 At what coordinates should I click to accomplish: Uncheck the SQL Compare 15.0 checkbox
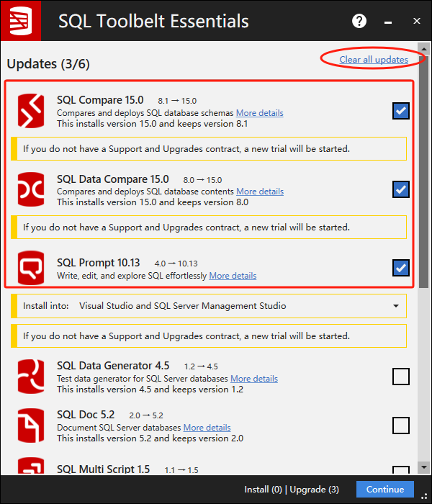pyautogui.click(x=401, y=111)
